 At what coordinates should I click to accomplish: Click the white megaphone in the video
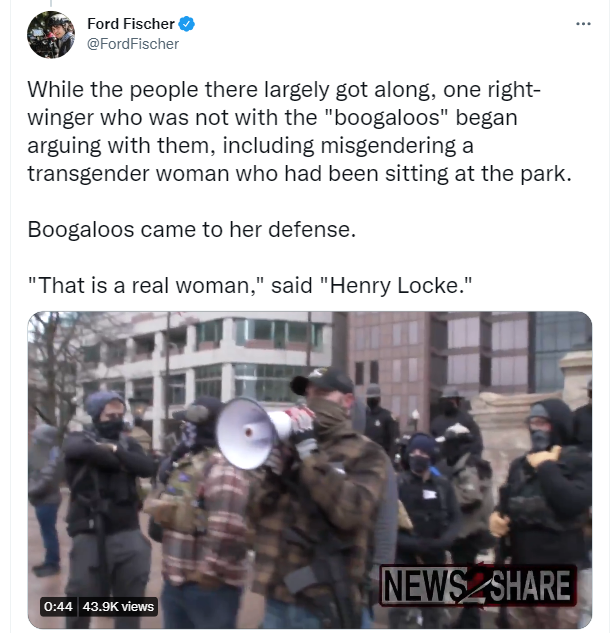pyautogui.click(x=252, y=432)
